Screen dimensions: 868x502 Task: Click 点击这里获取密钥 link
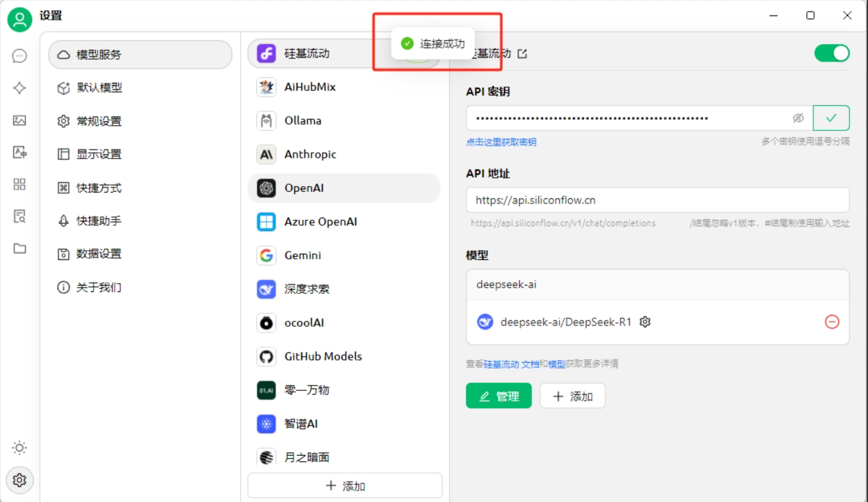[x=501, y=142]
